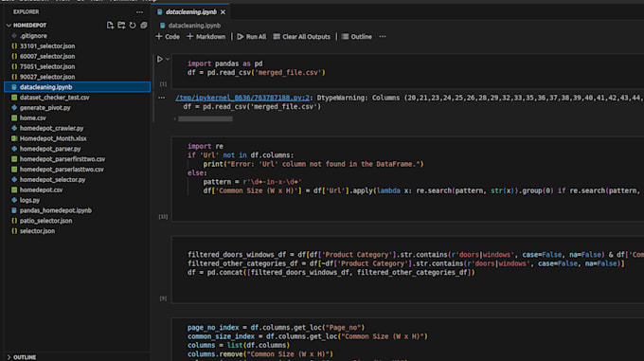Open notebook toolbar more actions
The width and height of the screenshot is (644, 361).
(x=383, y=37)
